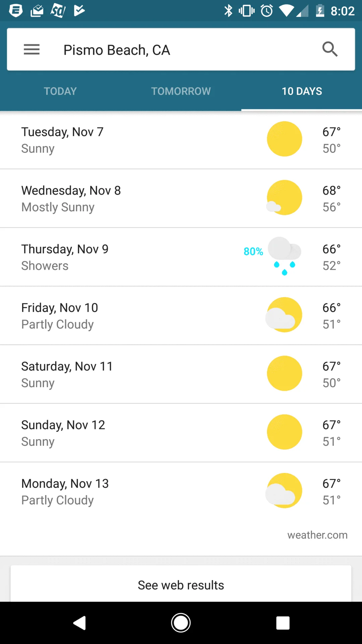This screenshot has height=644, width=362.
Task: Tap the search magnifier icon
Action: [330, 49]
